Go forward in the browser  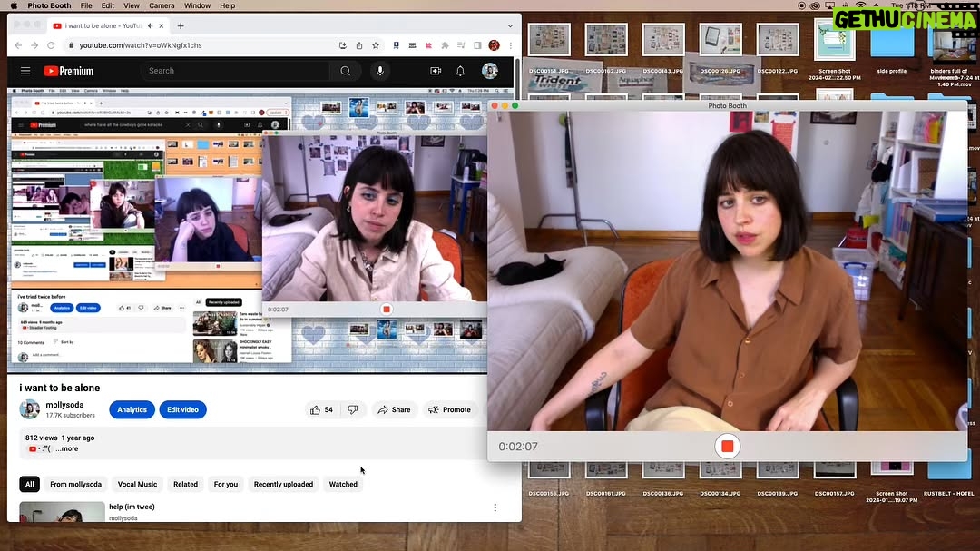(34, 45)
